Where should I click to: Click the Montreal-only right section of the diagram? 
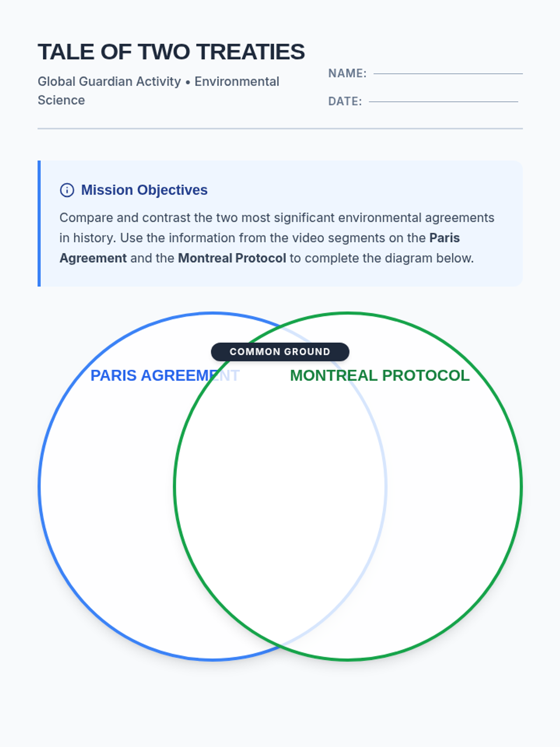pyautogui.click(x=453, y=486)
